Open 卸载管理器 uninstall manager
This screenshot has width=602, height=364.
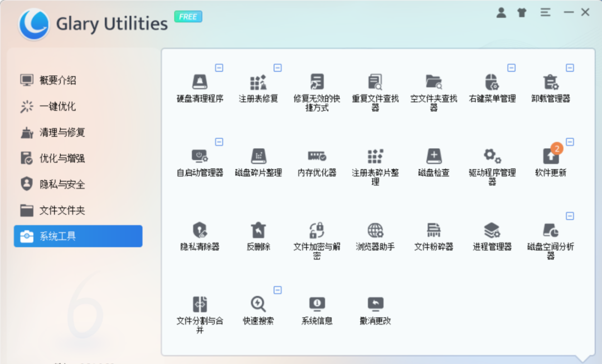[x=551, y=88]
